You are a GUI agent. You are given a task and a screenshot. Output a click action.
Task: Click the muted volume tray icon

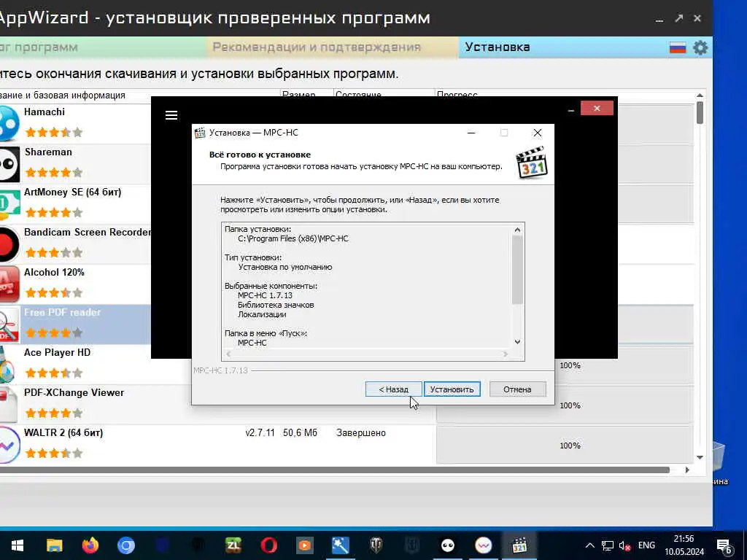coord(624,545)
